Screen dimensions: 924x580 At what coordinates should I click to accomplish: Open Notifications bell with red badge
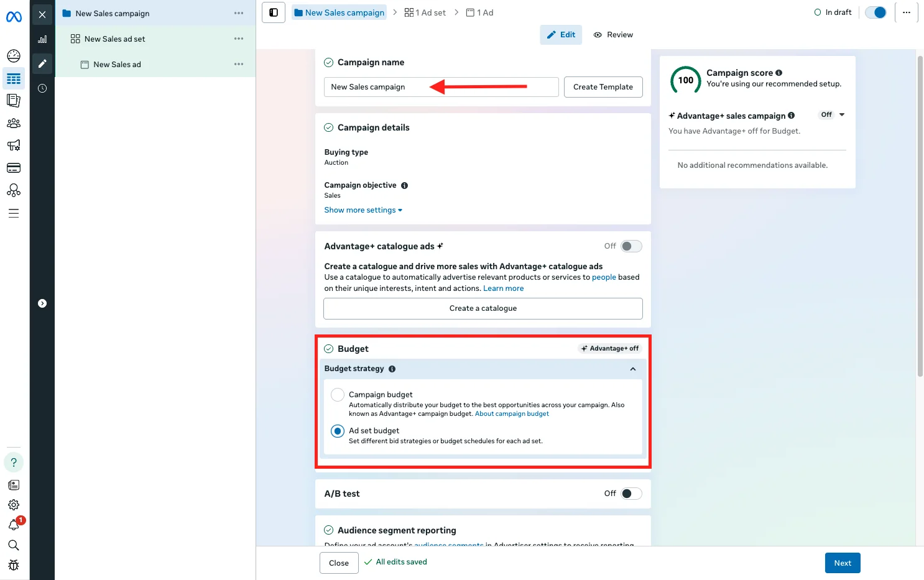[x=14, y=525]
